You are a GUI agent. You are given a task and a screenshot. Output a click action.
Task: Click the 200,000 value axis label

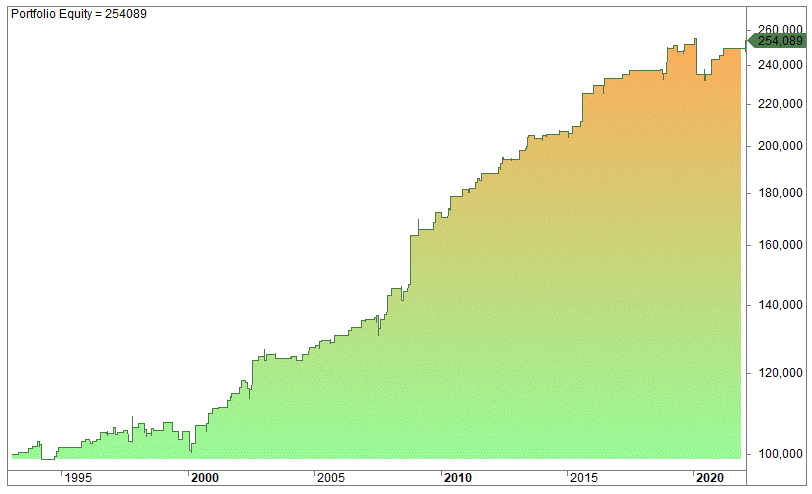point(780,146)
